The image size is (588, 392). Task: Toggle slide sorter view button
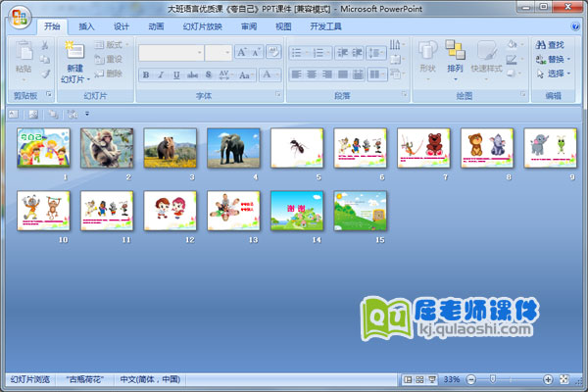[419, 379]
